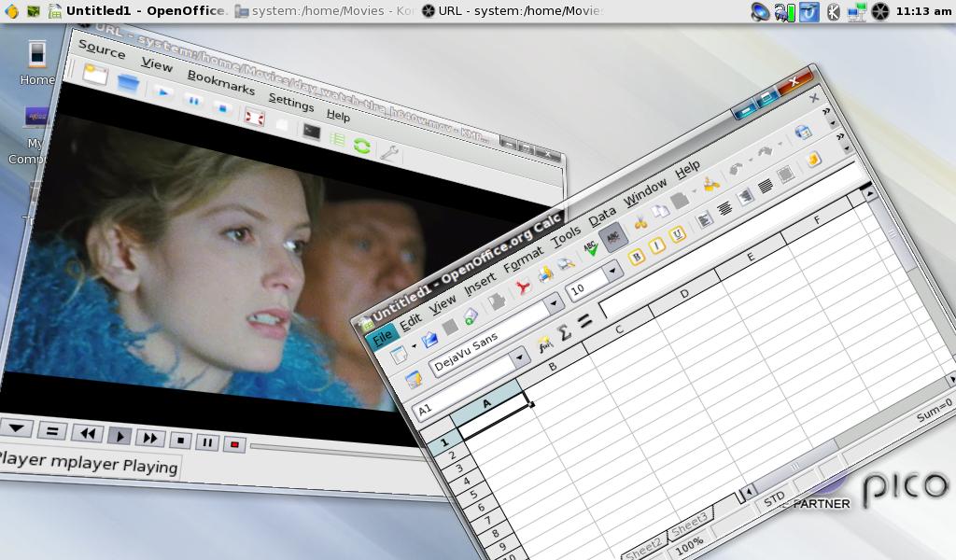Open the console terminal icon in KMPlayer toolbar

click(311, 131)
